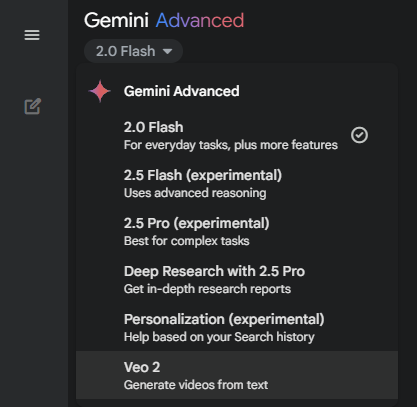The height and width of the screenshot is (407, 417).
Task: Pick the Personalization (experimental) option
Action: 237,328
